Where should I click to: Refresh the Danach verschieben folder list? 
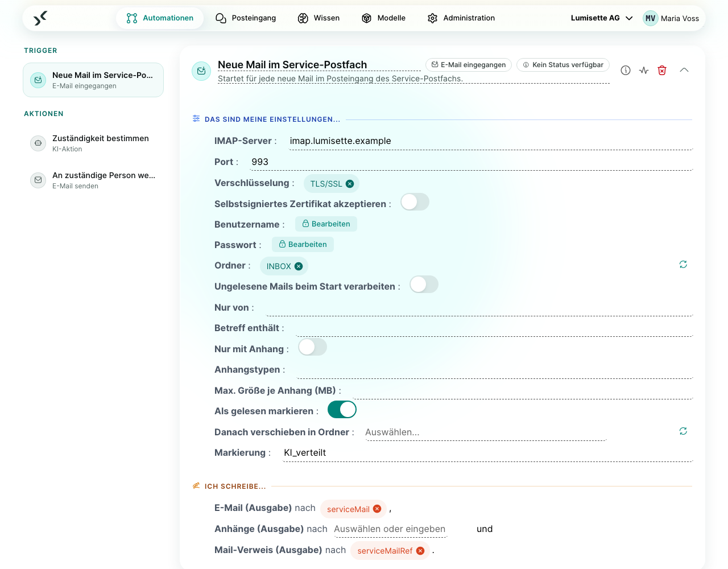(x=683, y=431)
